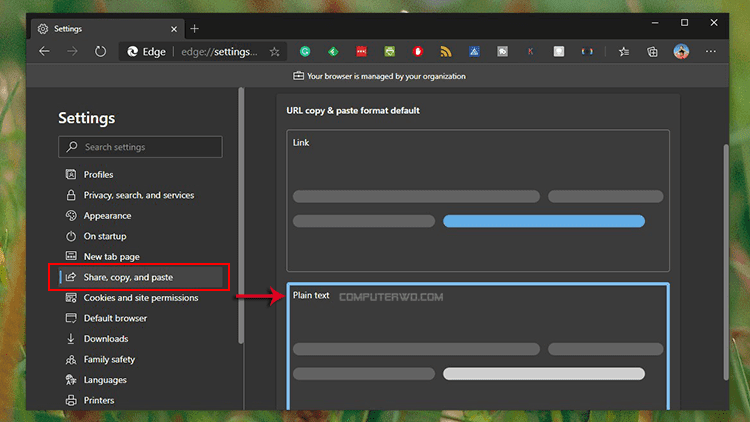This screenshot has height=422, width=750.
Task: Click the settings sidebar scrollbar
Action: pyautogui.click(x=241, y=215)
